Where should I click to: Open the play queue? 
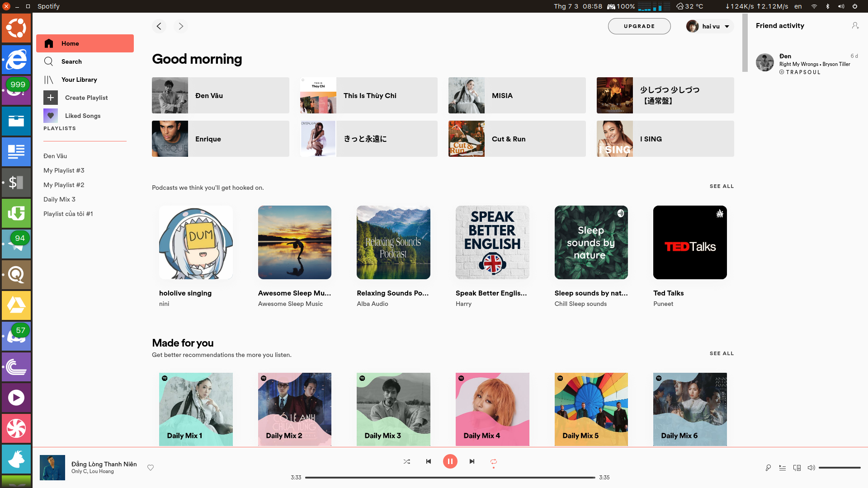783,468
